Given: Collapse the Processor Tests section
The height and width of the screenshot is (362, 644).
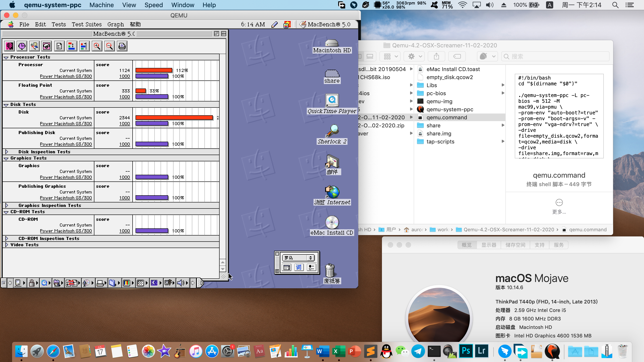Looking at the screenshot, I should click(6, 57).
